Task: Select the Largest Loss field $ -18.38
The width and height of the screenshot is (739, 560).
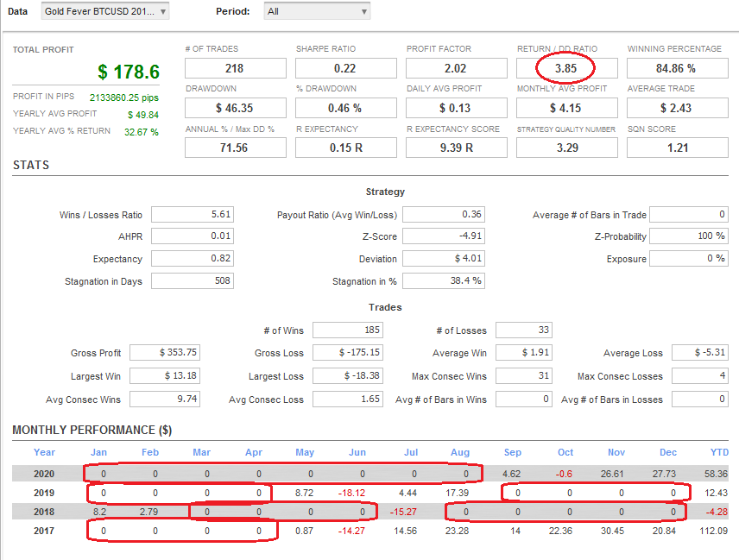Action: (348, 375)
